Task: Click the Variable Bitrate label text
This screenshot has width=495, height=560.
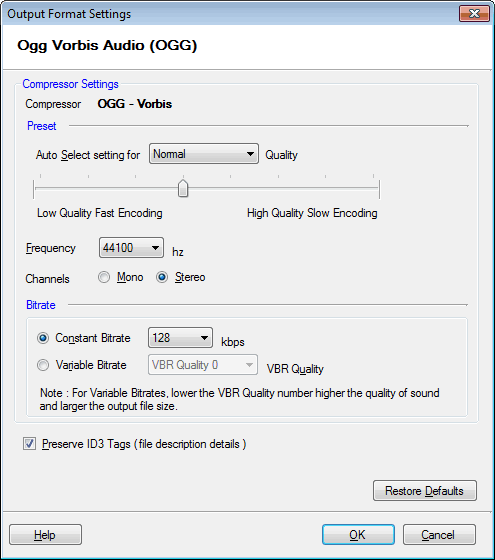Action: point(91,365)
